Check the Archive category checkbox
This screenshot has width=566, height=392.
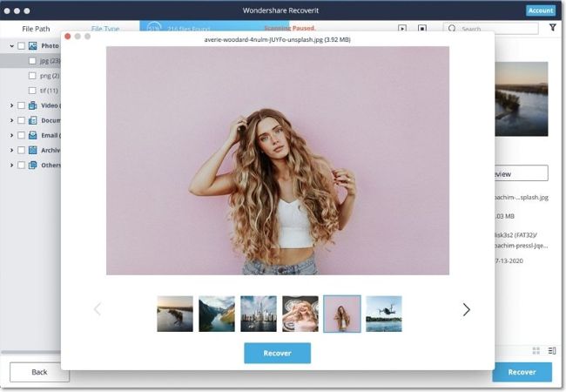coord(21,150)
